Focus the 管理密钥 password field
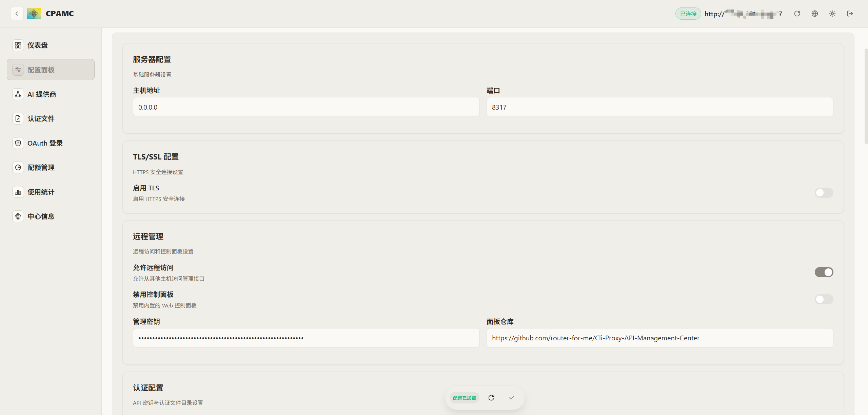The width and height of the screenshot is (868, 415). [x=306, y=338]
